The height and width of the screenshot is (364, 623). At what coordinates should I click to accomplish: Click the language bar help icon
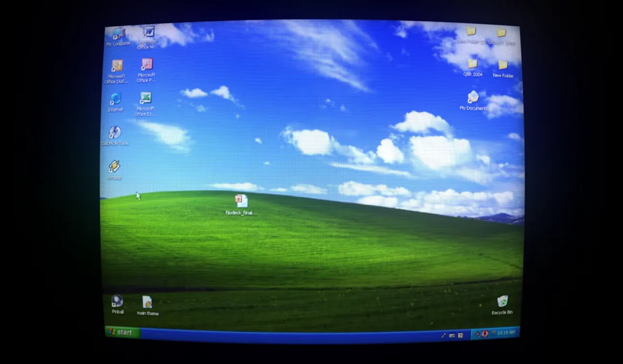pos(460,335)
